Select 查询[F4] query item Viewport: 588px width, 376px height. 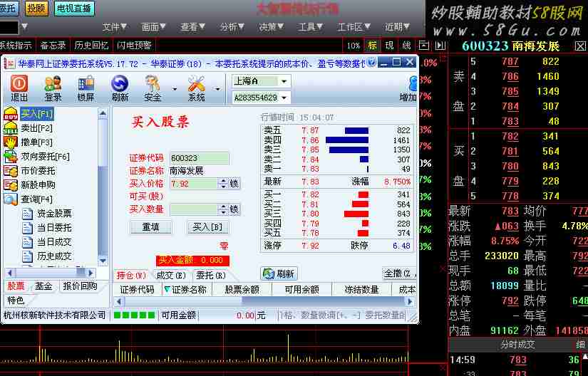pyautogui.click(x=36, y=199)
